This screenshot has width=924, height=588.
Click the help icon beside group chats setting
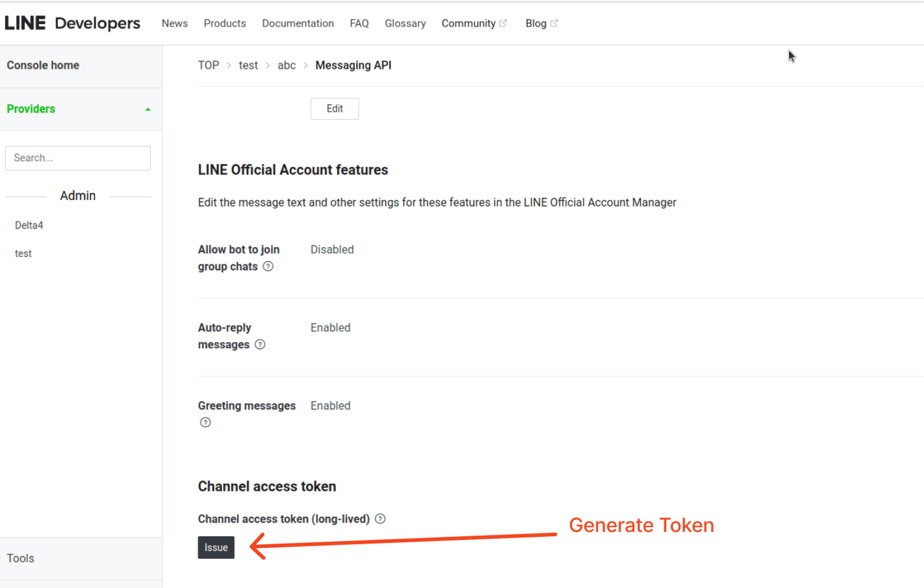click(268, 266)
